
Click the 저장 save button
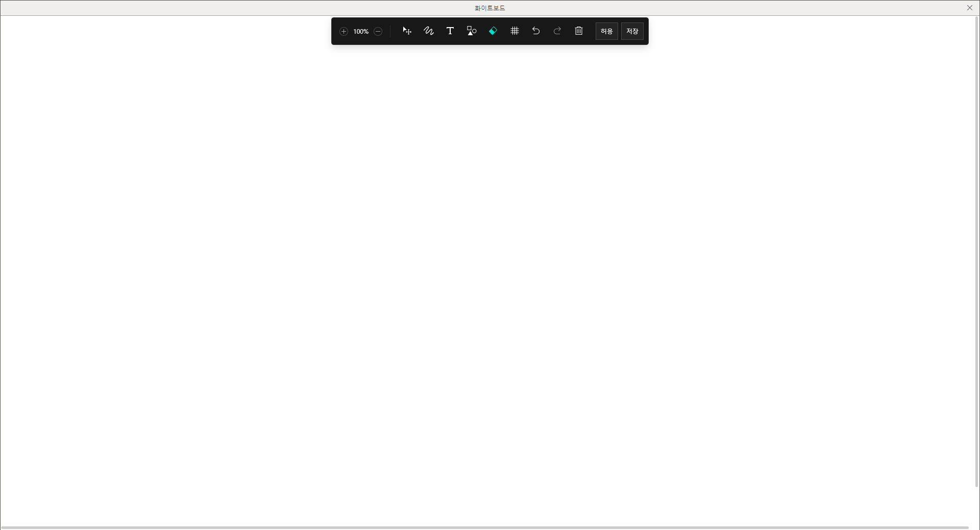(632, 31)
